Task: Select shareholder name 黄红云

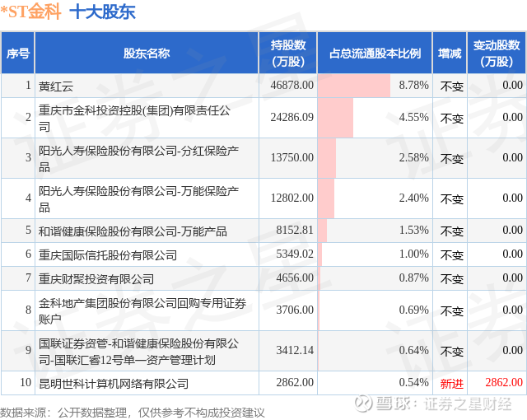Action: pos(56,86)
